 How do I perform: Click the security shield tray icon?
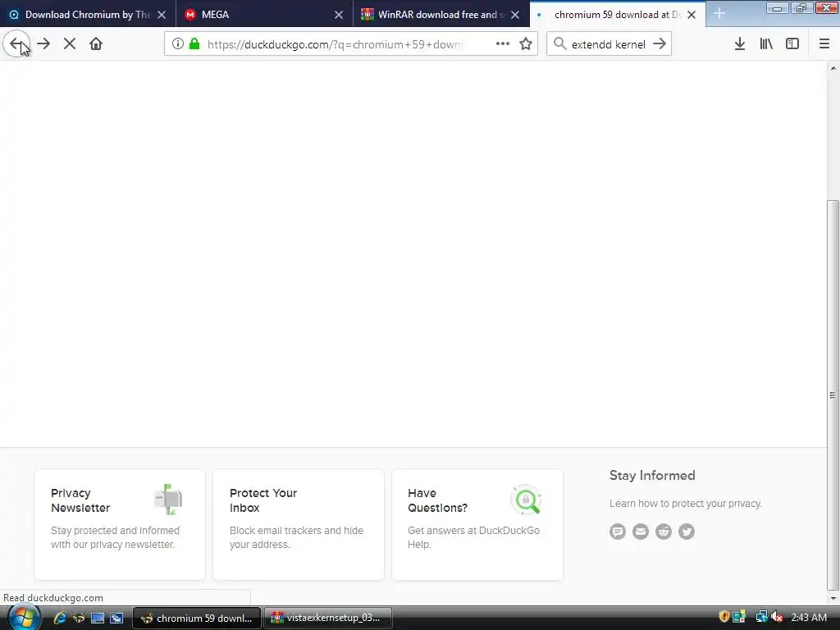click(724, 617)
